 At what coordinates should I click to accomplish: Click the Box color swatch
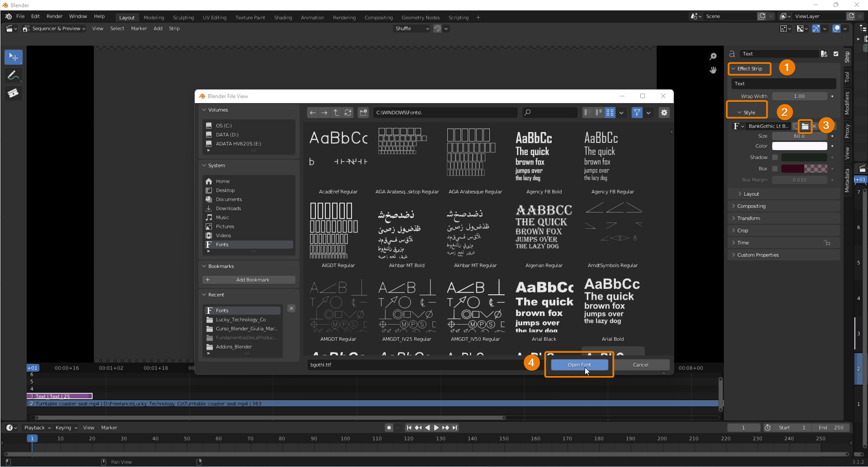[804, 169]
